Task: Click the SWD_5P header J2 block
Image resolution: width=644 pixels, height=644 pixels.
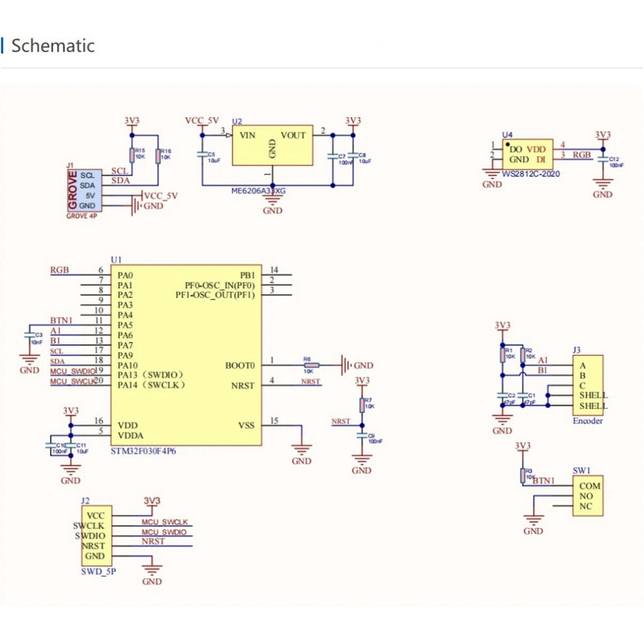Action: [96, 535]
